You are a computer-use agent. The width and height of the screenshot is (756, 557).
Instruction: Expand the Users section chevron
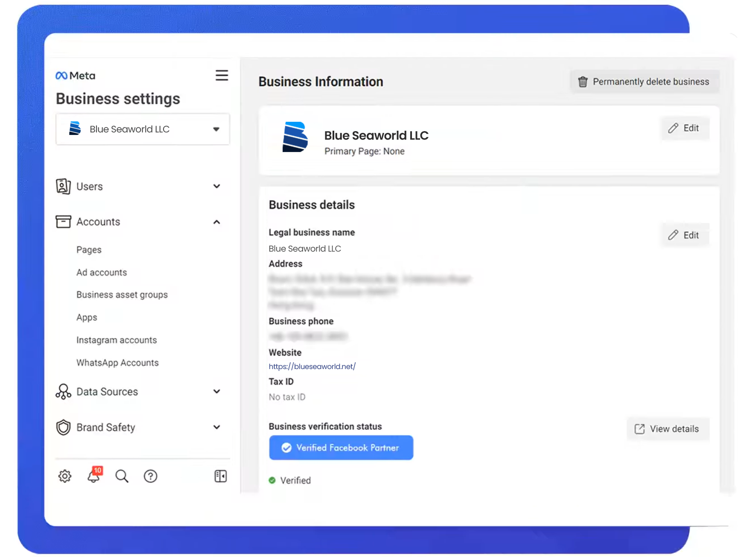[217, 186]
